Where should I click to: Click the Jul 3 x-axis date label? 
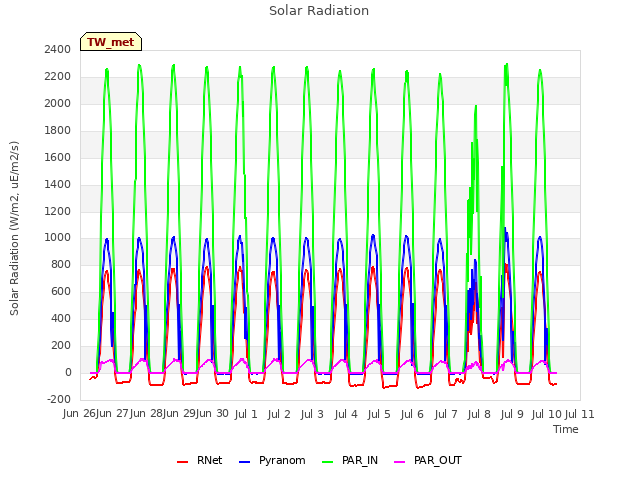312,414
